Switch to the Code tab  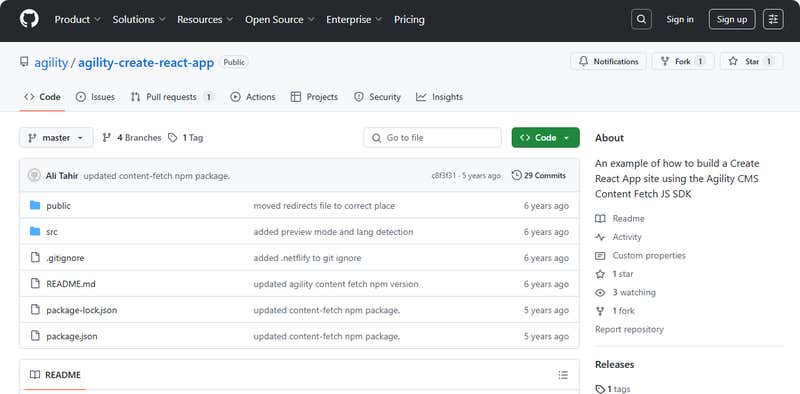coord(42,96)
